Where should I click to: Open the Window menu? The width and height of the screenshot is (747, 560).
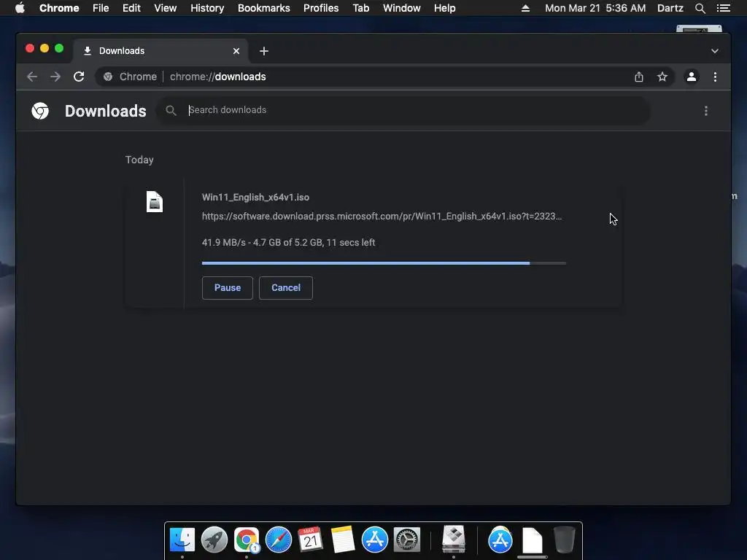402,8
